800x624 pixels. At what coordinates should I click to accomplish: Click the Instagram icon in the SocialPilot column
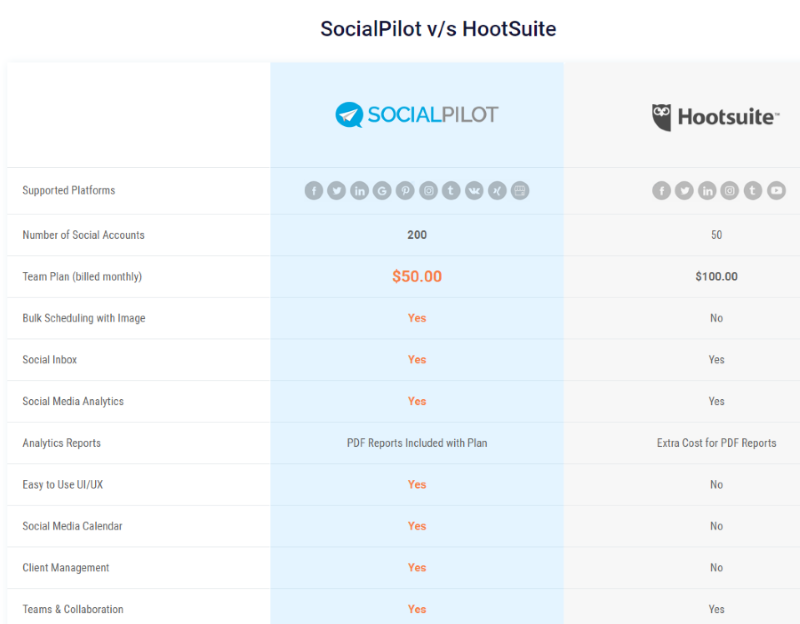click(428, 191)
